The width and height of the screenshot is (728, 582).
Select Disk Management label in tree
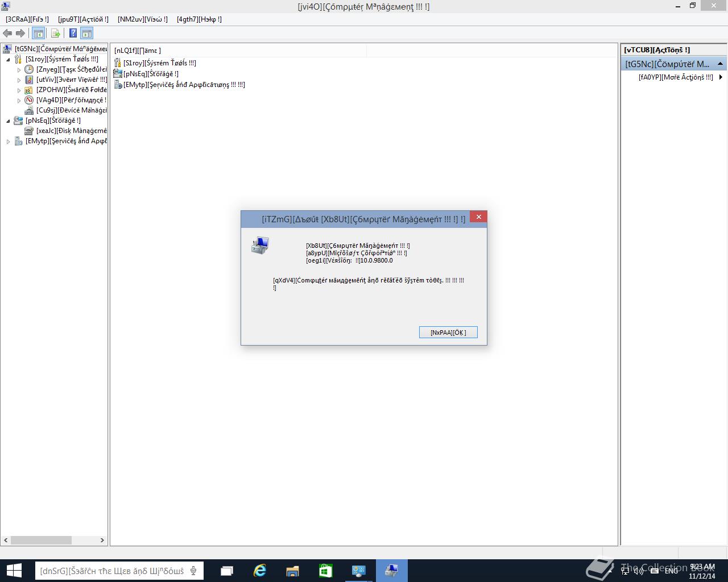point(72,131)
